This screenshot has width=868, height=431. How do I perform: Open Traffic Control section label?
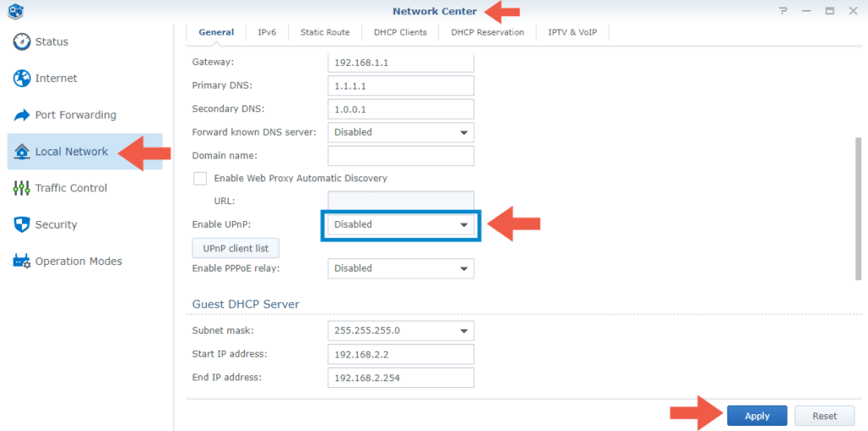71,188
